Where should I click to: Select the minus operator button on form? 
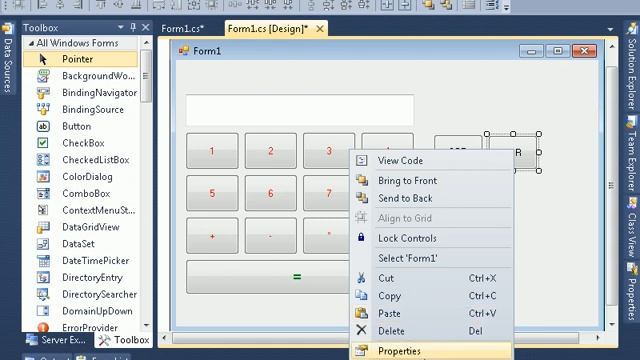tap(271, 236)
